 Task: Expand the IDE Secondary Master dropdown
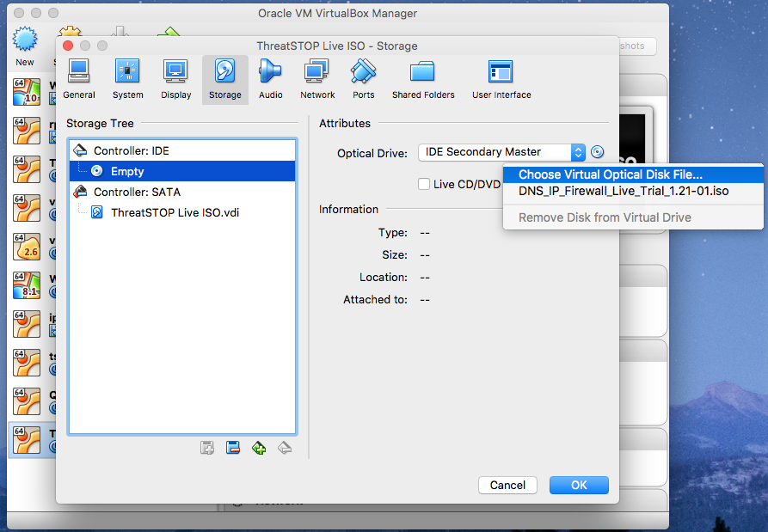click(x=501, y=152)
